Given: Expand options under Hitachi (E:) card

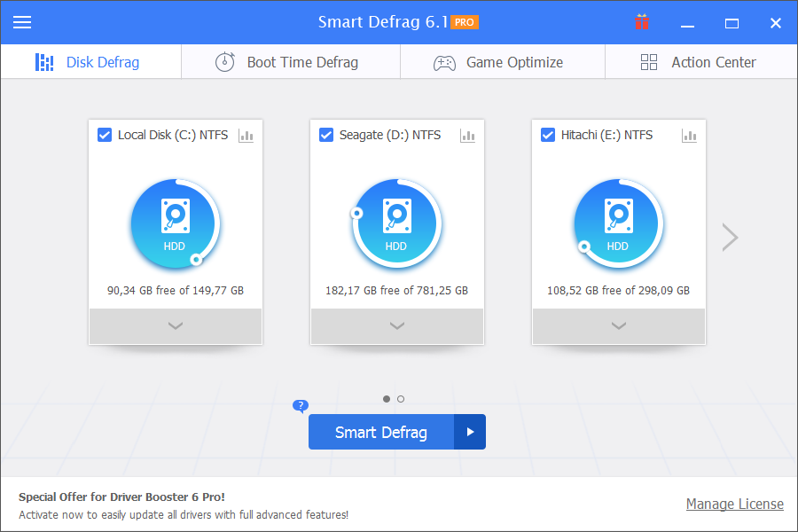Looking at the screenshot, I should [x=618, y=325].
